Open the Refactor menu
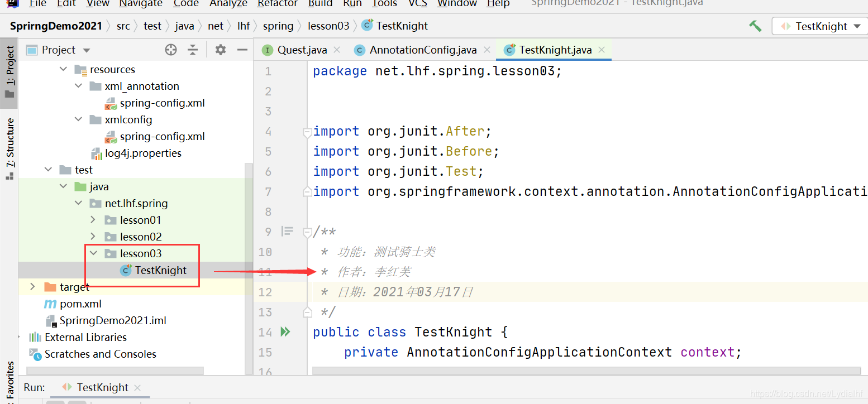Screen dimensions: 868x404 click(278, 3)
